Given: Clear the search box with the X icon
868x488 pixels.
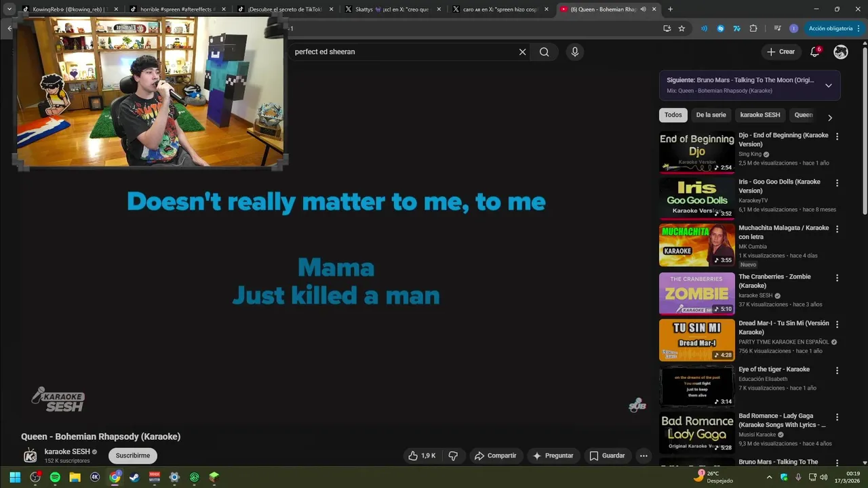Looking at the screenshot, I should 522,52.
